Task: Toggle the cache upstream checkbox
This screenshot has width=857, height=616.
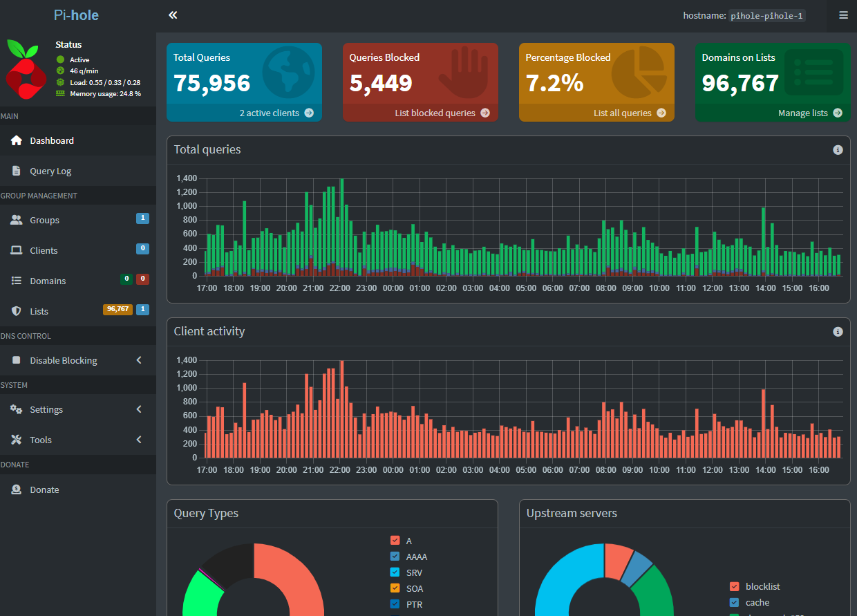Action: click(x=735, y=602)
